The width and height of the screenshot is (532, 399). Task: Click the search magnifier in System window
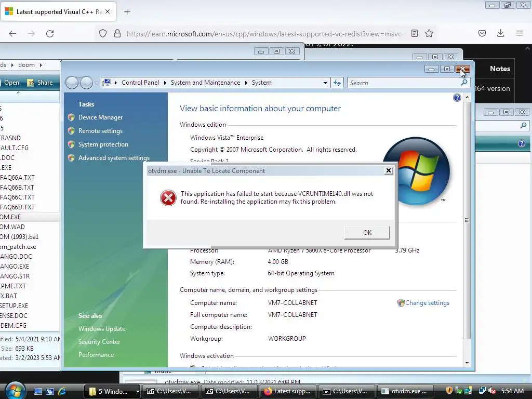click(464, 83)
